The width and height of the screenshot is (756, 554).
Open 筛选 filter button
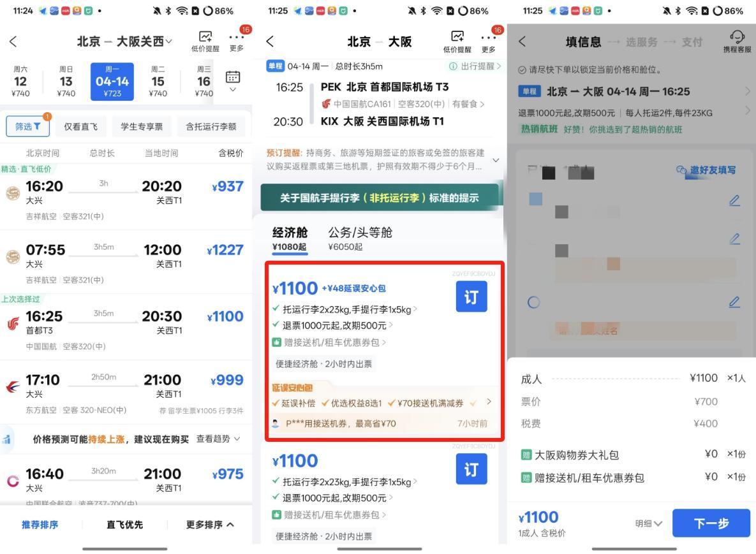click(28, 126)
